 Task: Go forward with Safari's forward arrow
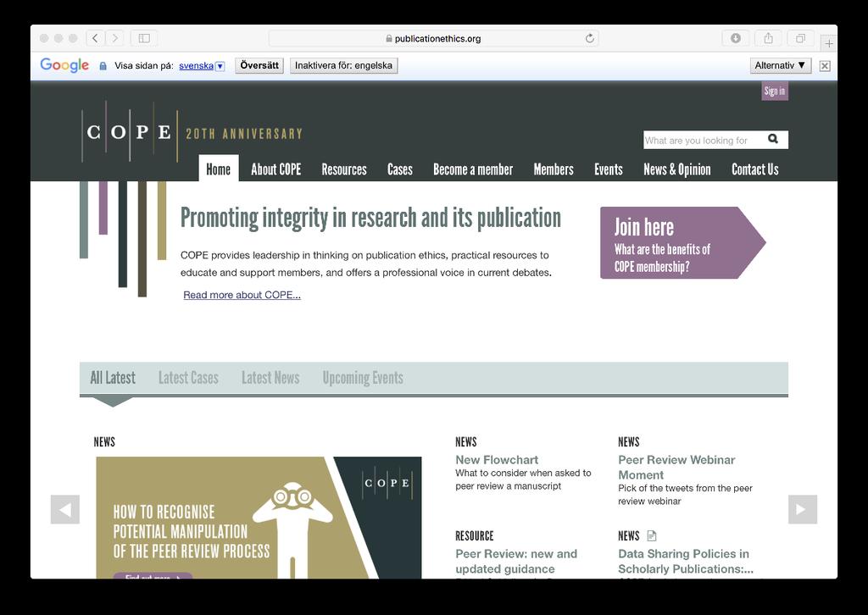tap(114, 38)
